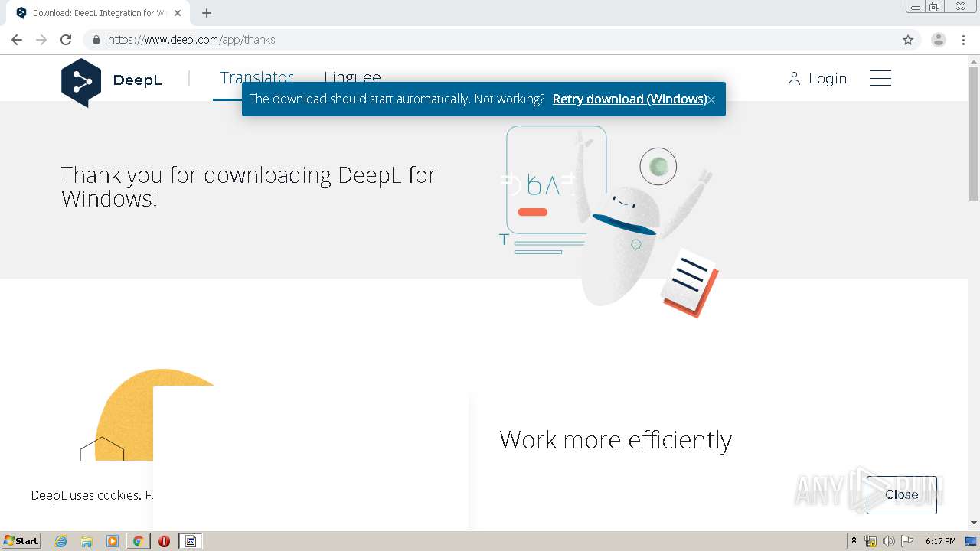The height and width of the screenshot is (551, 980).
Task: Bookmark this page with star icon
Action: point(908,40)
